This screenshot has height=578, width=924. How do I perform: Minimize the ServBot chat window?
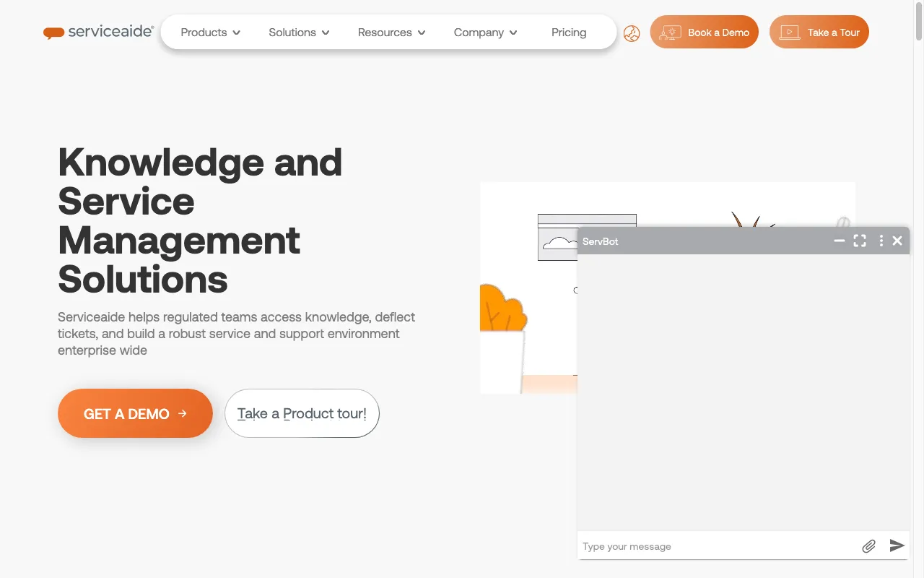(x=840, y=241)
